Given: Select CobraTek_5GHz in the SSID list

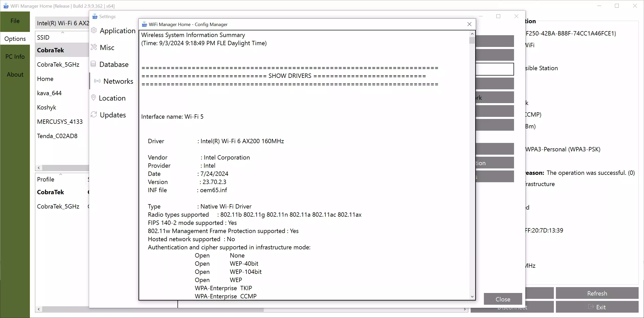Looking at the screenshot, I should tap(62, 64).
